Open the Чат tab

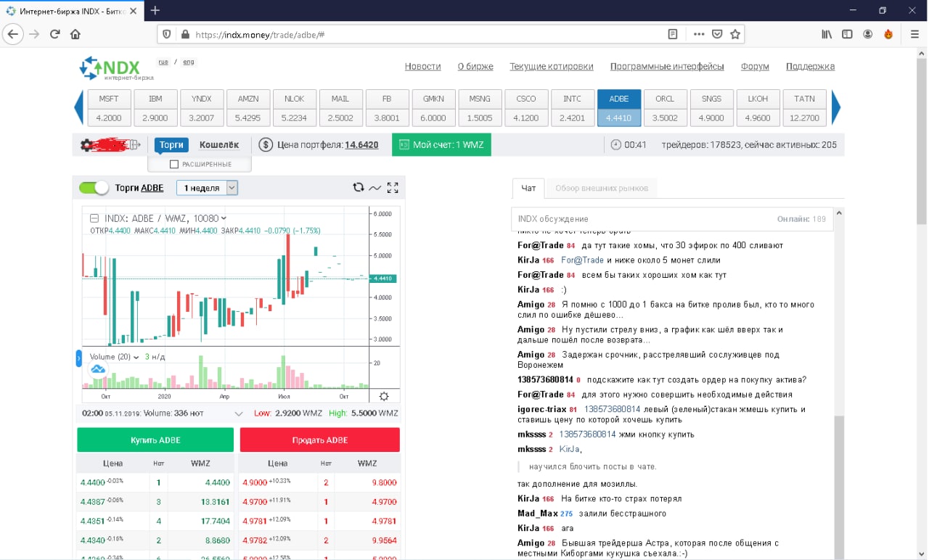(528, 188)
